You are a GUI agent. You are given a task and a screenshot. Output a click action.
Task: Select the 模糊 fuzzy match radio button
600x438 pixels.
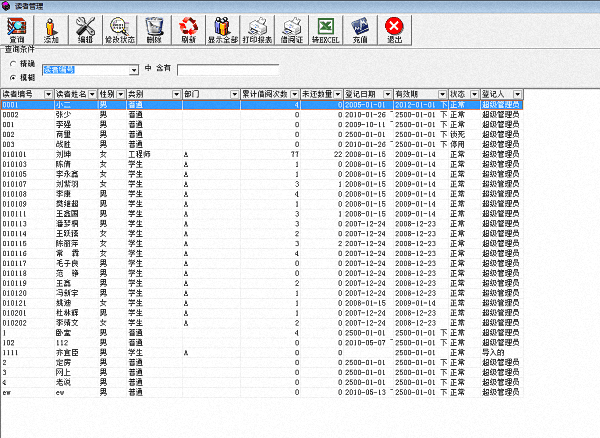click(13, 76)
